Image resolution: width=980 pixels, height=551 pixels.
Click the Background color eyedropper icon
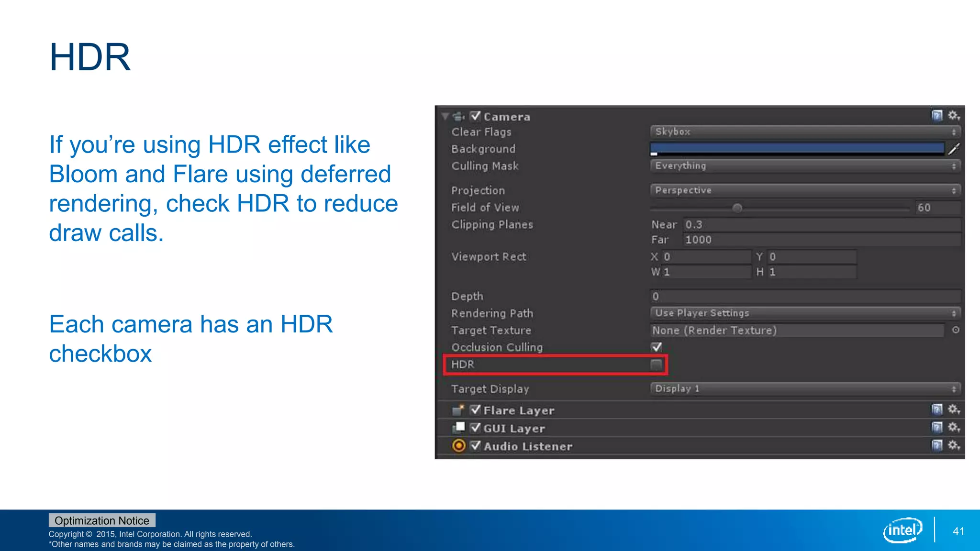tap(954, 149)
